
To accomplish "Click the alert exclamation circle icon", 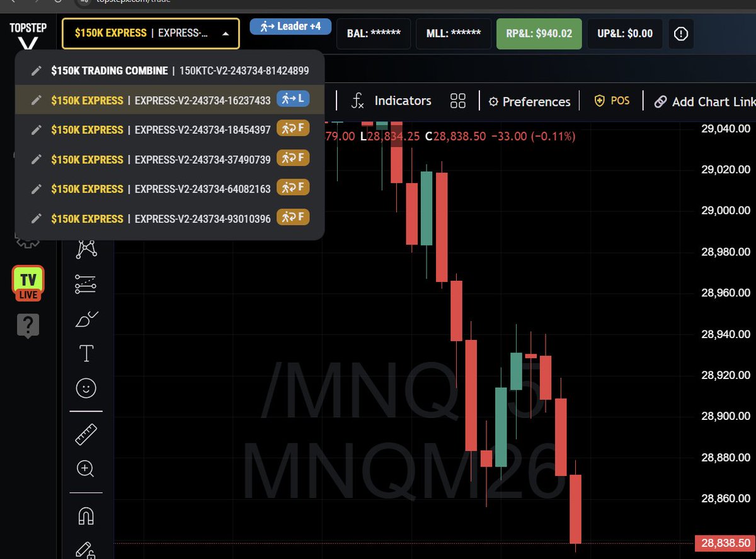I will pos(681,34).
